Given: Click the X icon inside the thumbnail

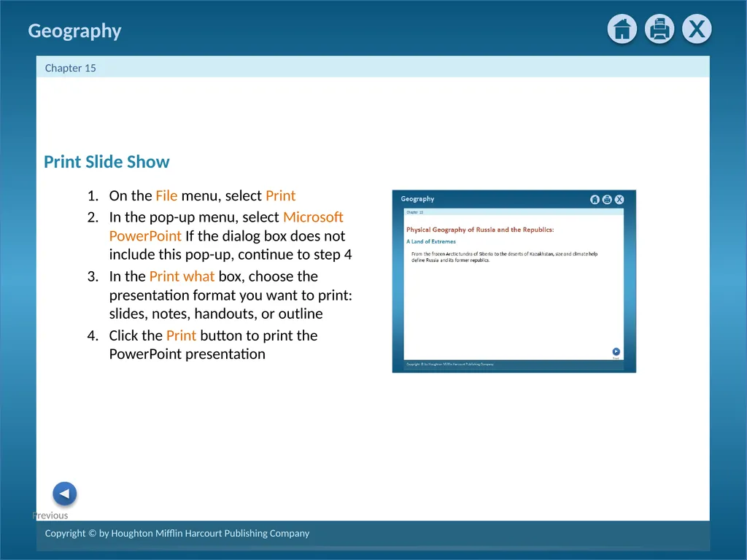Looking at the screenshot, I should click(619, 200).
